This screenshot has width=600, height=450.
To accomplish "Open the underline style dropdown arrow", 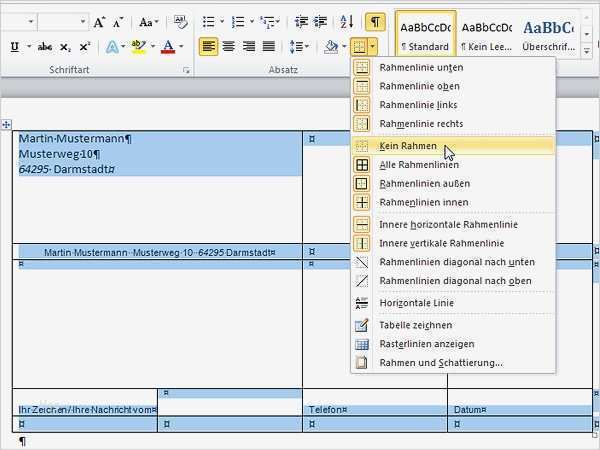I will (29, 47).
